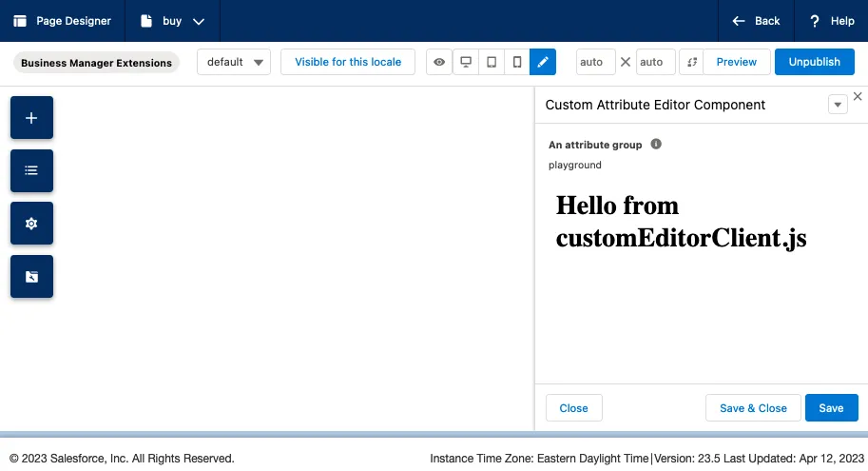Open the page settings gear panel
This screenshot has height=471, width=868.
pos(31,224)
